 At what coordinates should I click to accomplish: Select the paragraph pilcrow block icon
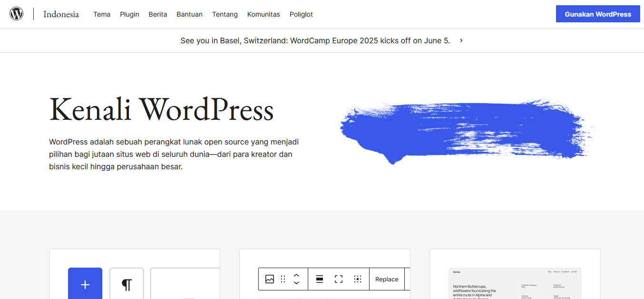pyautogui.click(x=127, y=284)
